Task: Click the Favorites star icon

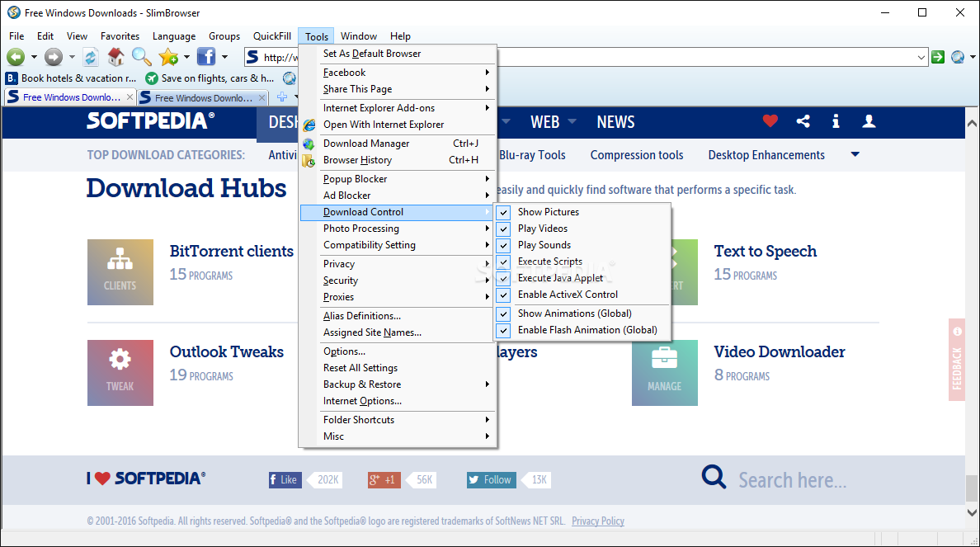Action: 168,57
